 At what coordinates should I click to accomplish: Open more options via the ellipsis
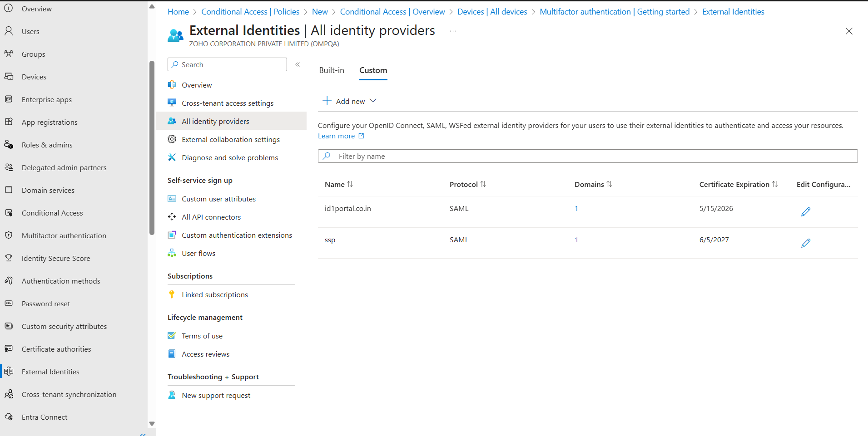(452, 30)
